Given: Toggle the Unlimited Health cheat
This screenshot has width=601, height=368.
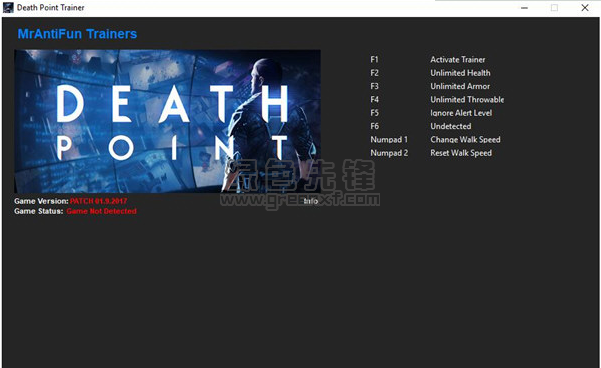Looking at the screenshot, I should (460, 73).
